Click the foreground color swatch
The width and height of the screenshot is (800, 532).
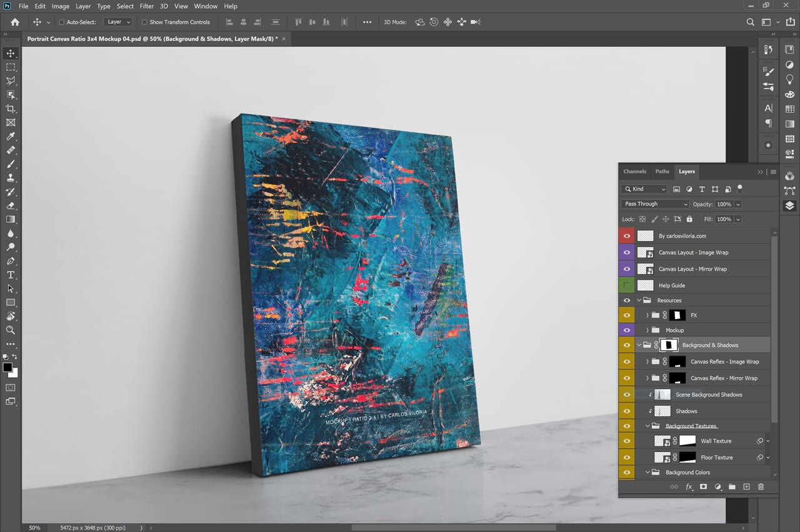coord(7,367)
